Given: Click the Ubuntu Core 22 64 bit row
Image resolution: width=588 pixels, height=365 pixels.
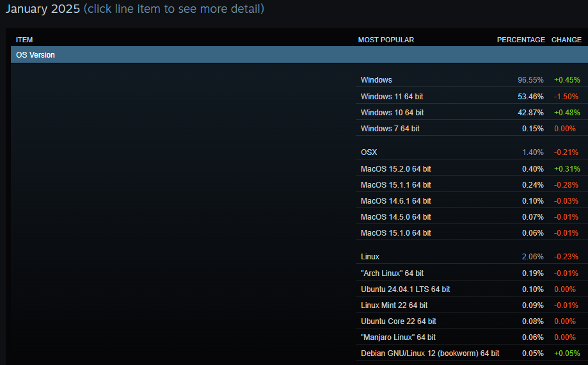Looking at the screenshot, I should (x=472, y=321).
